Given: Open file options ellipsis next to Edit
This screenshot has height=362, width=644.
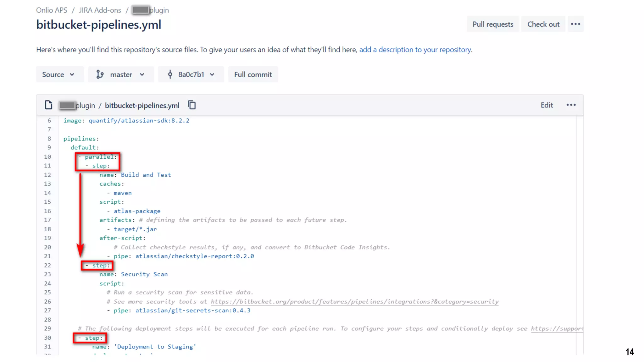Looking at the screenshot, I should point(571,105).
